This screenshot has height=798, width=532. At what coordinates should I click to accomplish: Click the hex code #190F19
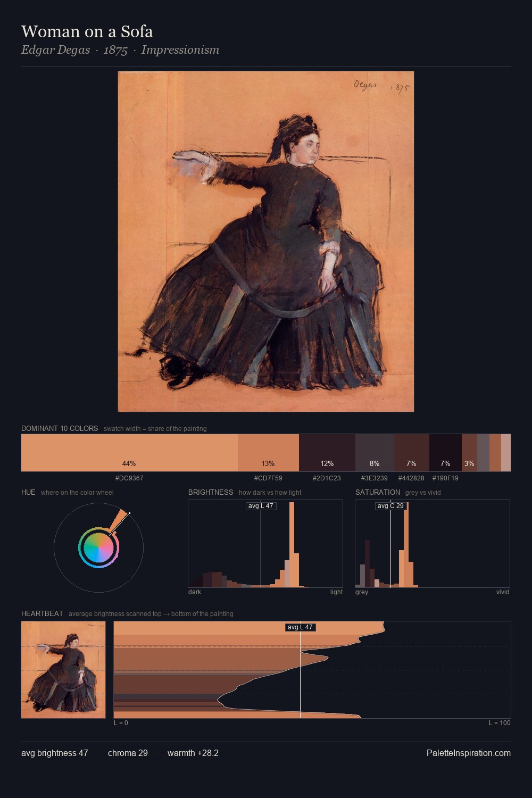coord(445,478)
